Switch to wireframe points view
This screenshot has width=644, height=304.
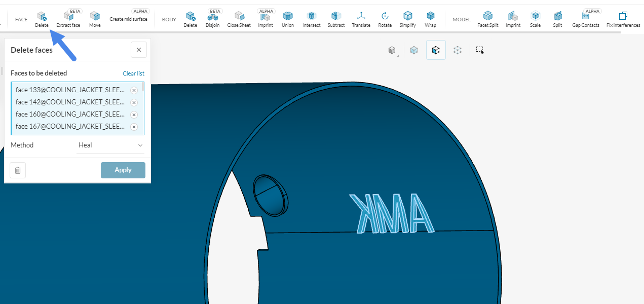coord(458,50)
